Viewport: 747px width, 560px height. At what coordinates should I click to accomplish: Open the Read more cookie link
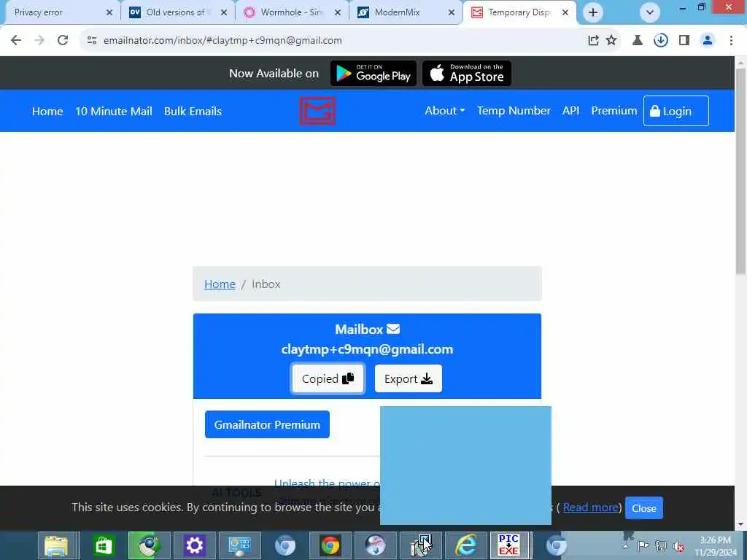591,507
